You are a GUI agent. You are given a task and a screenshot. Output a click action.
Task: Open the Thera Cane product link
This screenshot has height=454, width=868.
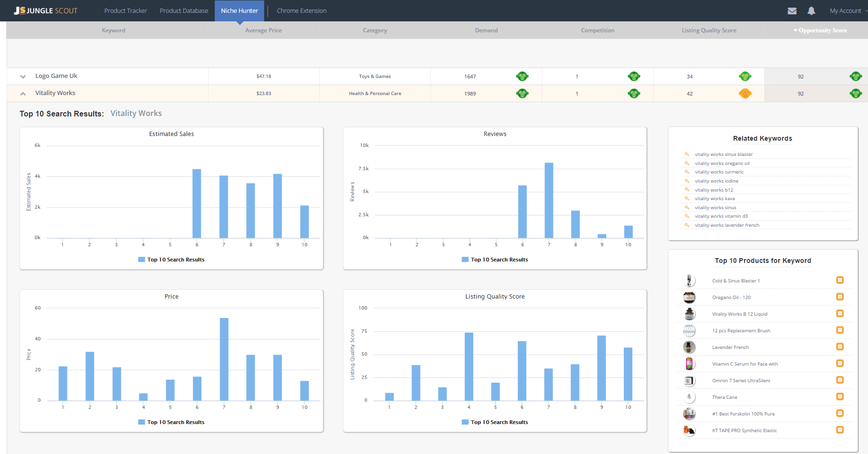pyautogui.click(x=725, y=397)
